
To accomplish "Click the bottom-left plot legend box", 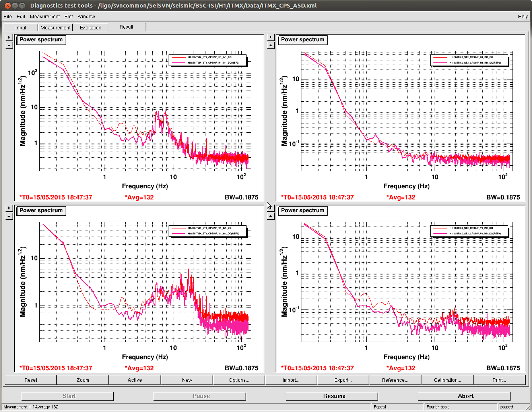I will (x=208, y=231).
